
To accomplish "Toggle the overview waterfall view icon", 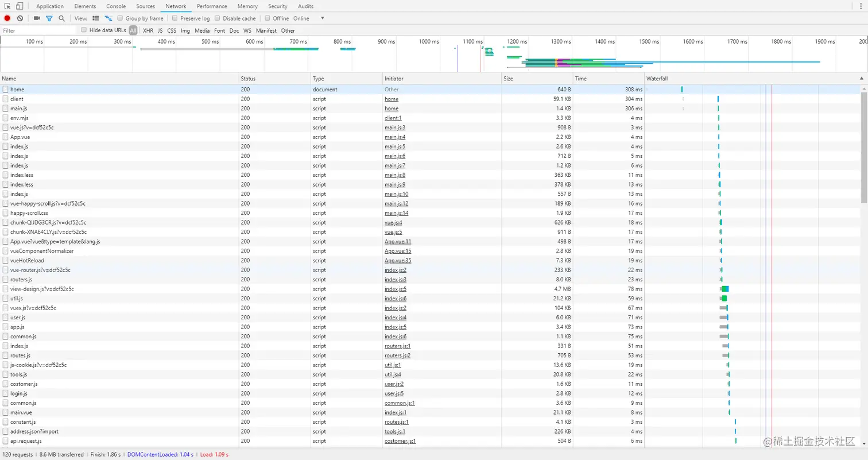I will tap(108, 18).
